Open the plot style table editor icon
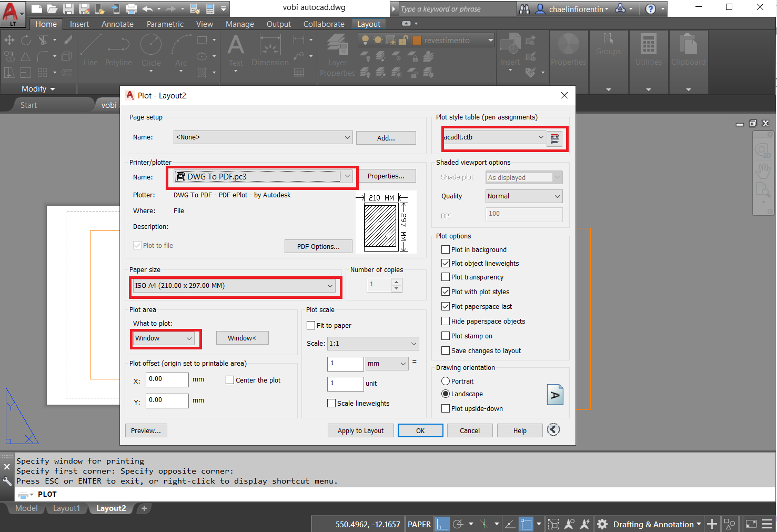Screen dimensions: 777x532 tap(554, 138)
